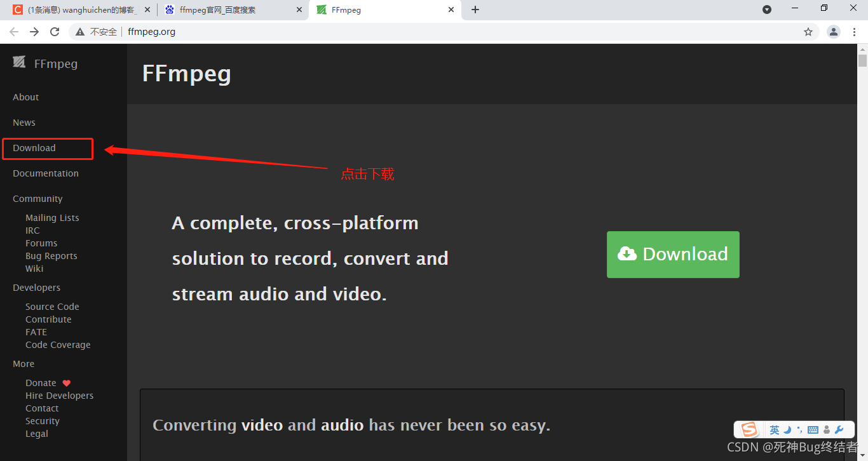
Task: Click the Download link in the sidebar
Action: 34,148
